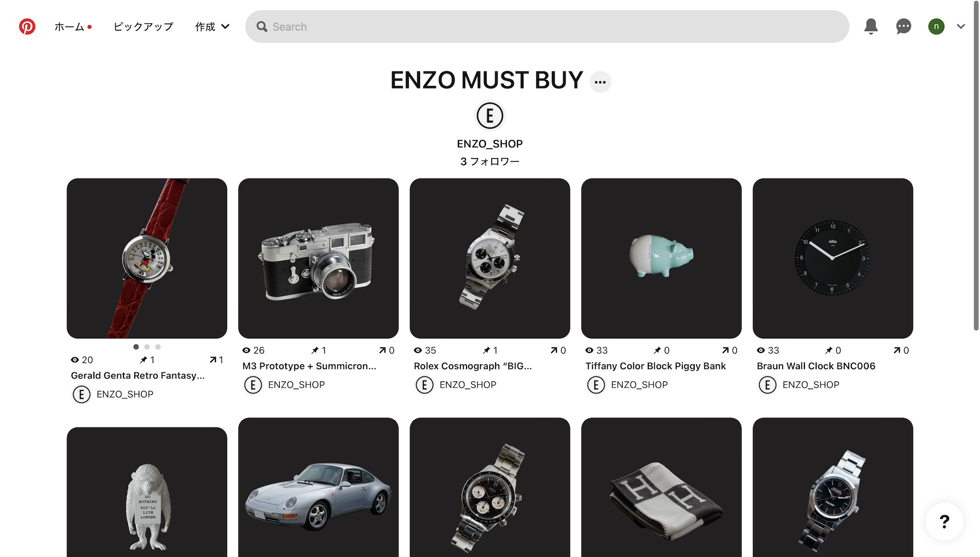Expand the account chevron menu
This screenshot has height=557, width=980.
click(961, 27)
